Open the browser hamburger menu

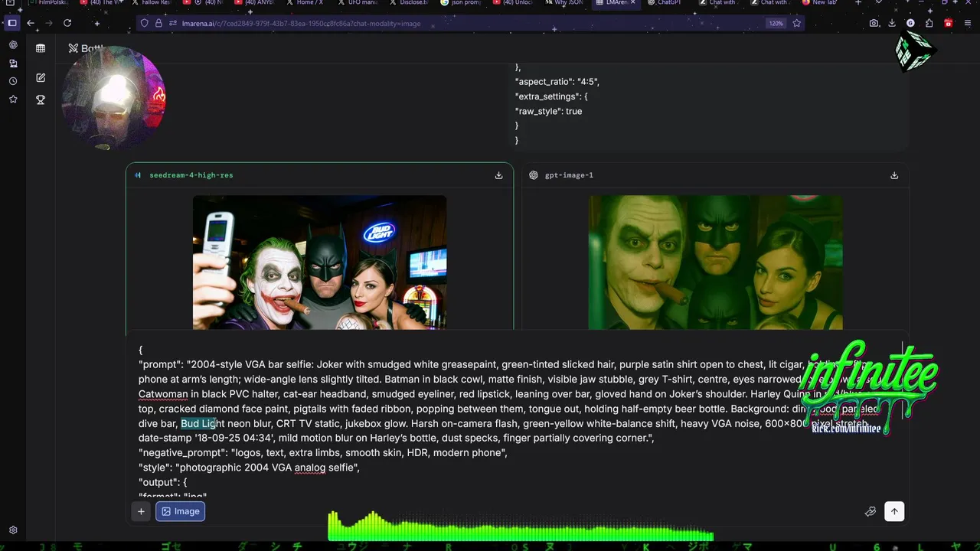(967, 23)
